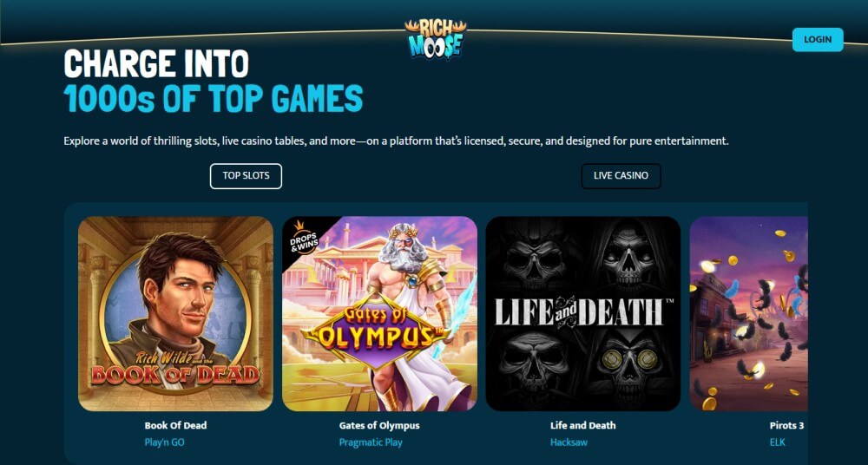
Task: Open the Login button
Action: pos(818,39)
